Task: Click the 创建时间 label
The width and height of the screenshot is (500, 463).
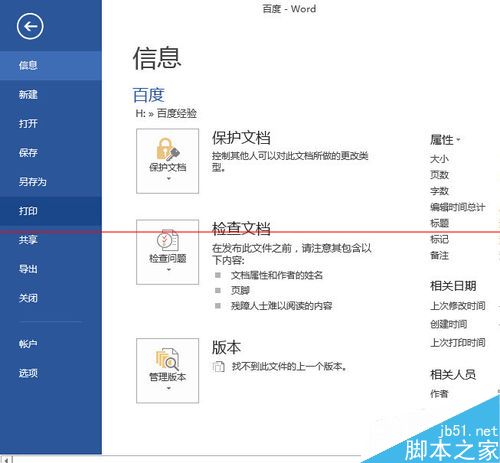Action: (448, 324)
